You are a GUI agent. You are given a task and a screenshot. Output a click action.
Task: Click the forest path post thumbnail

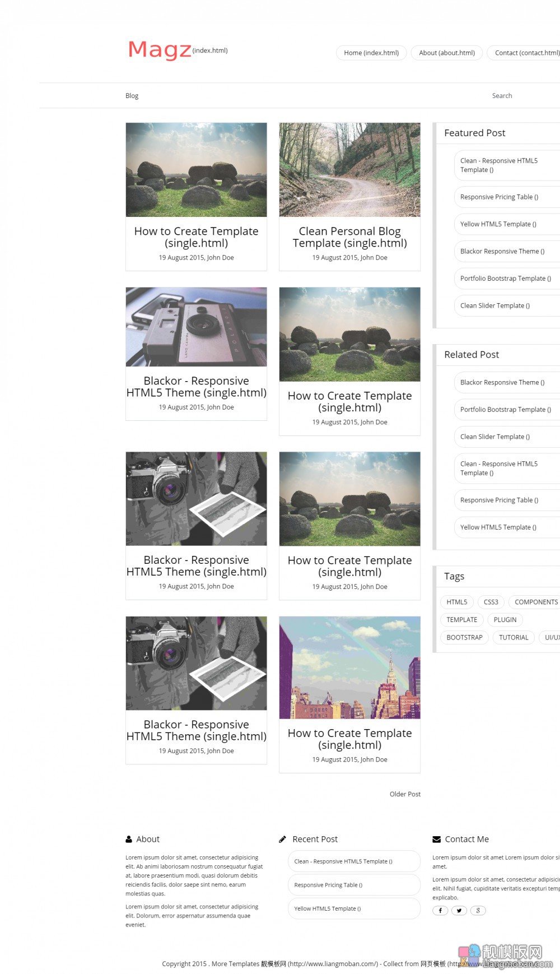[x=350, y=170]
